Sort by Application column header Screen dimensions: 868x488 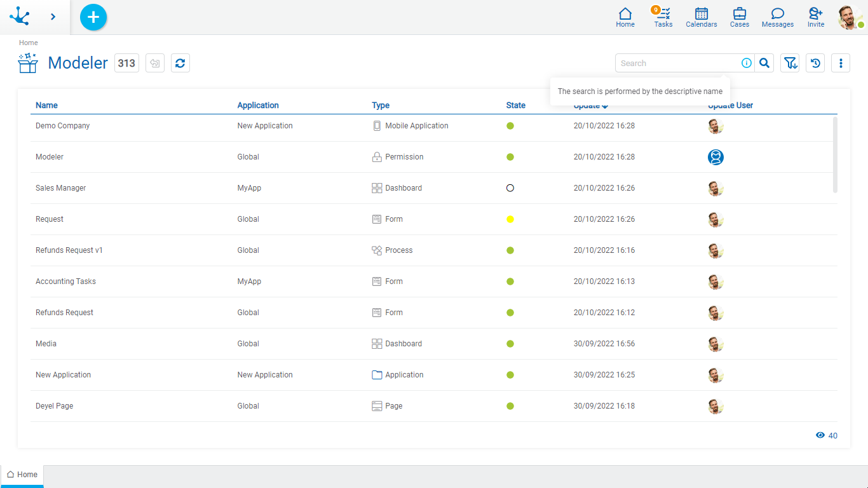tap(258, 105)
